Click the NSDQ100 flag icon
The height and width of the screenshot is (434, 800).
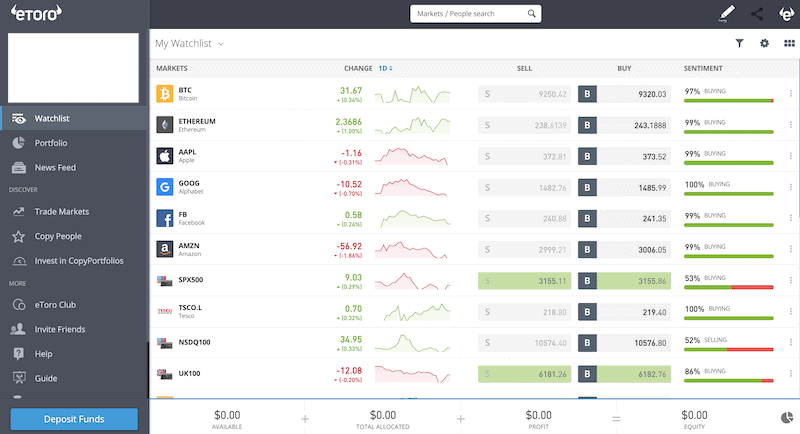tap(164, 343)
